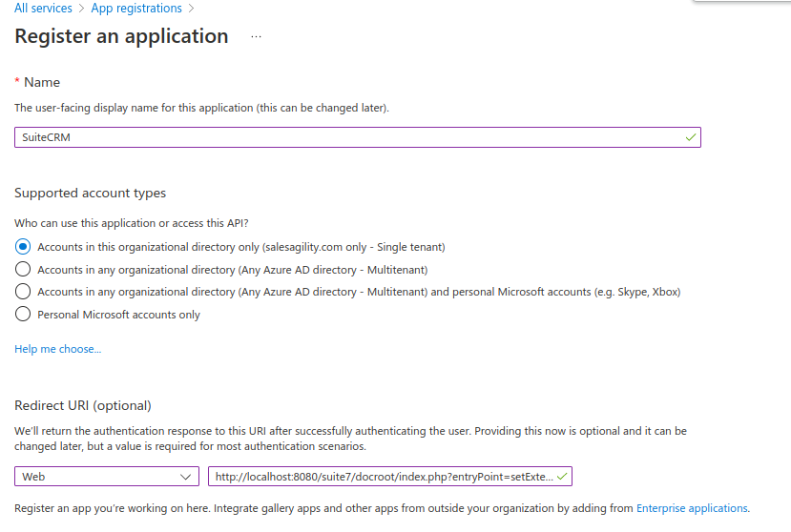
Task: Select Any Azure AD directory Multitenant option
Action: 23,269
